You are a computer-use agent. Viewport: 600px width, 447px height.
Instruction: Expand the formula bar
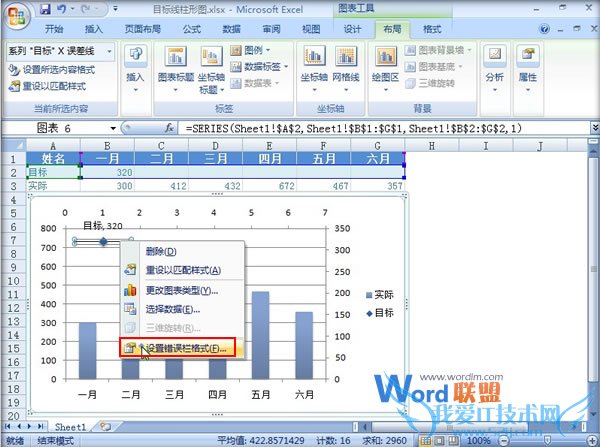[595, 128]
